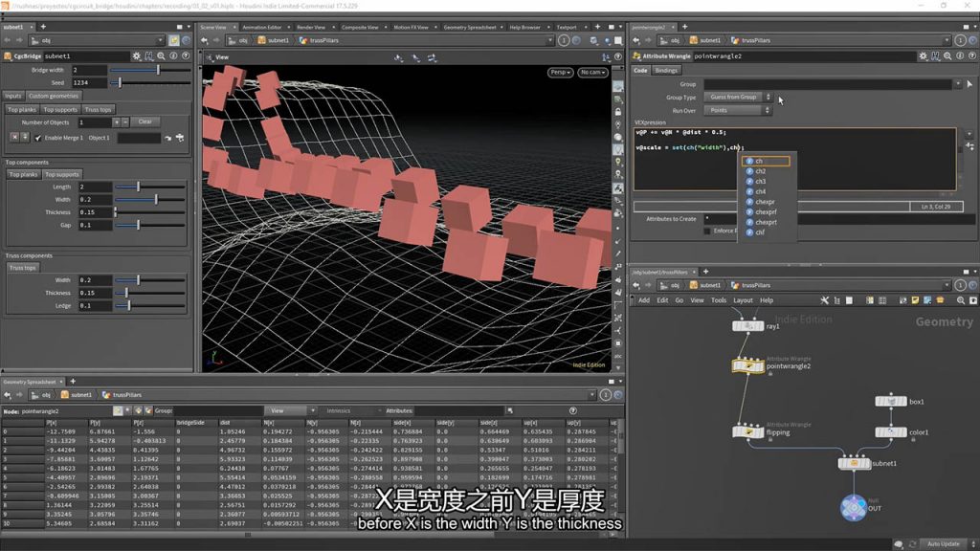980x551 pixels.
Task: Click node name field pointwrangle2
Action: pyautogui.click(x=804, y=56)
